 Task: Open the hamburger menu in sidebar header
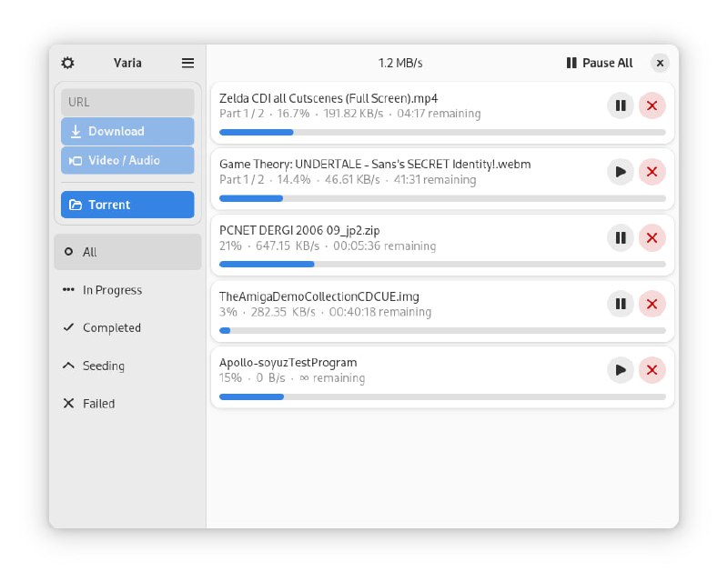click(x=187, y=63)
